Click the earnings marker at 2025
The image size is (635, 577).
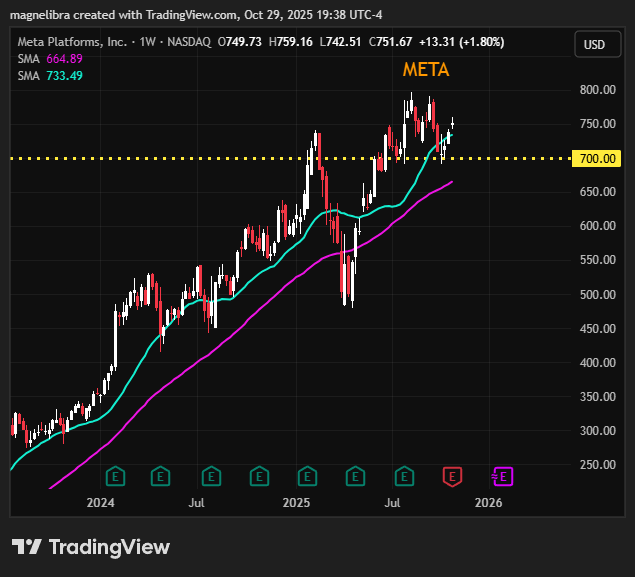pyautogui.click(x=307, y=477)
